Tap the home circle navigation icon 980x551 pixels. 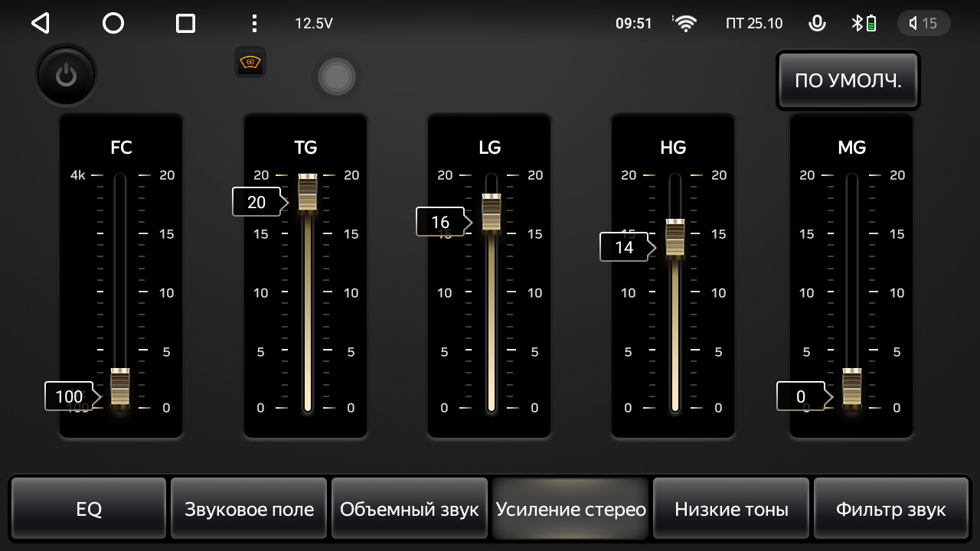tap(113, 23)
